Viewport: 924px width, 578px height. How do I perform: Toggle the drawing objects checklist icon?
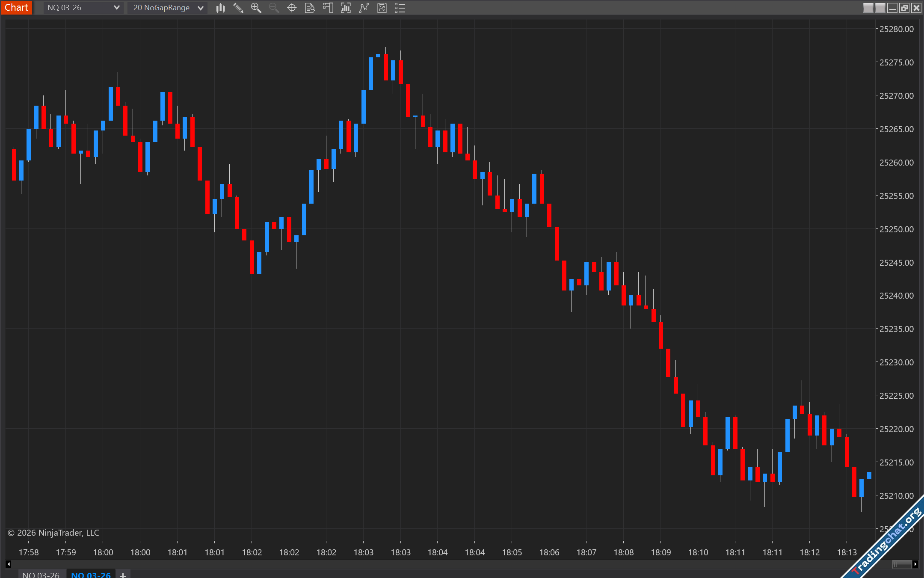click(382, 8)
